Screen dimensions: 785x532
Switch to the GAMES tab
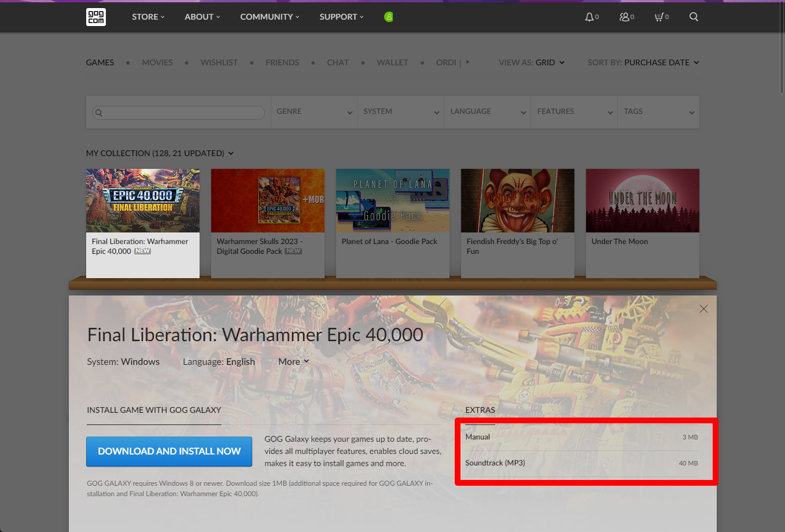[100, 62]
